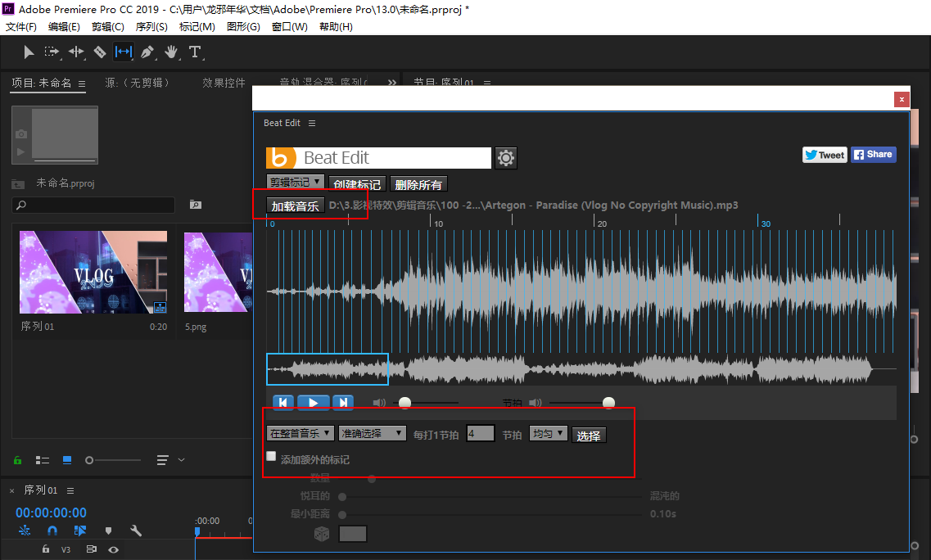Toggle project read-only green lock
The width and height of the screenshot is (931, 560).
(18, 460)
